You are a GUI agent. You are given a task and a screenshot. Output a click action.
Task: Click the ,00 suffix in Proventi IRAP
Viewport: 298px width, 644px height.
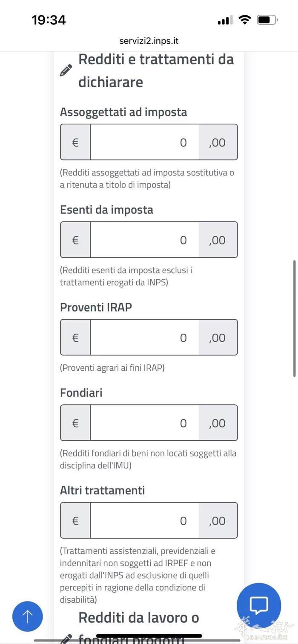pyautogui.click(x=218, y=338)
